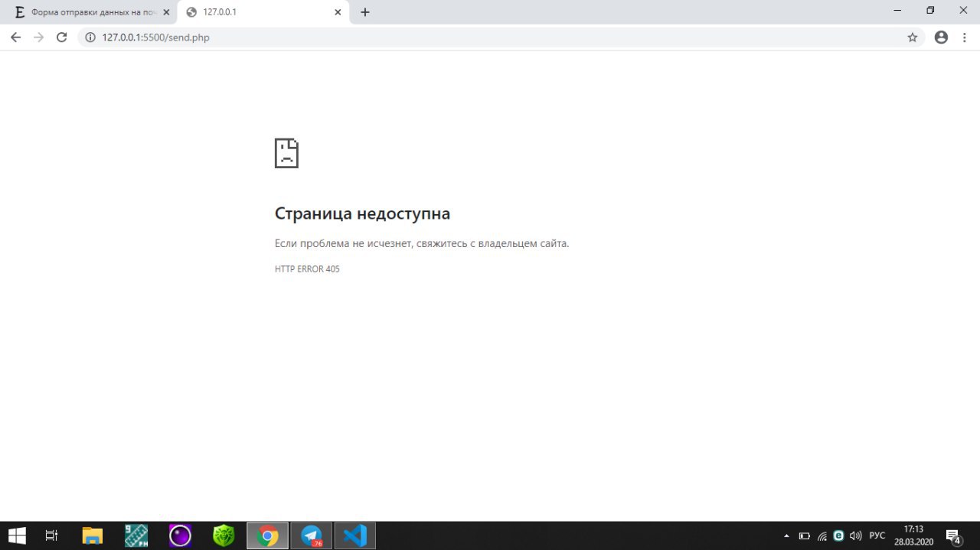Minimize the Chrome window
Viewport: 980px width, 550px height.
(897, 11)
